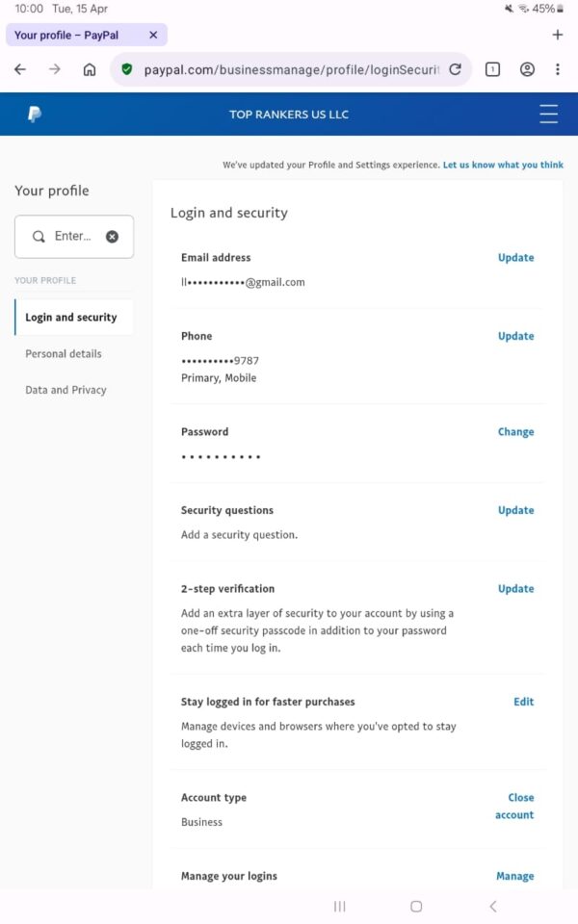Click Let us know what you think
The image size is (578, 924).
(x=503, y=166)
